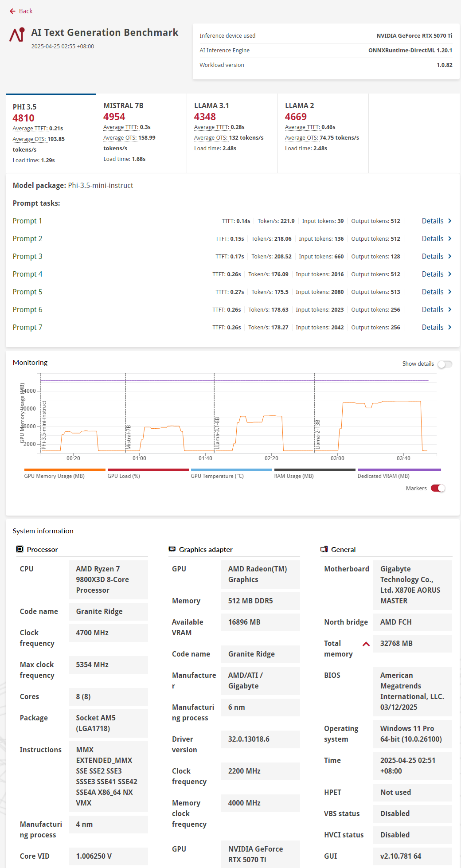This screenshot has height=868, width=461.
Task: Click the Back arrow icon
Action: pyautogui.click(x=12, y=11)
